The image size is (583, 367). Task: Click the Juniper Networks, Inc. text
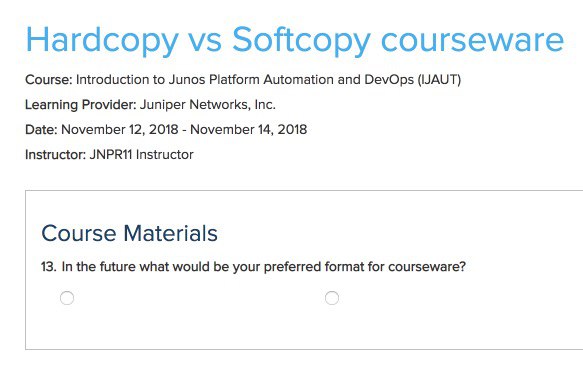(208, 104)
